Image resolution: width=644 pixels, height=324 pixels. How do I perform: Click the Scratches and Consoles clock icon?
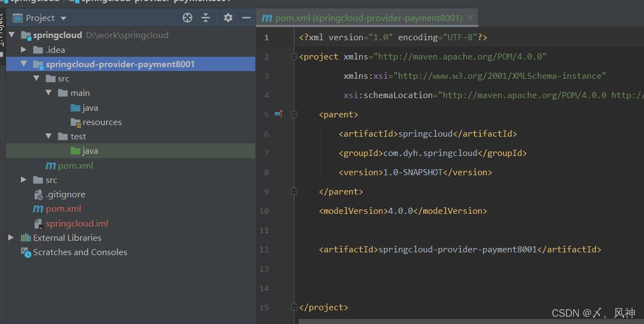[x=26, y=252]
